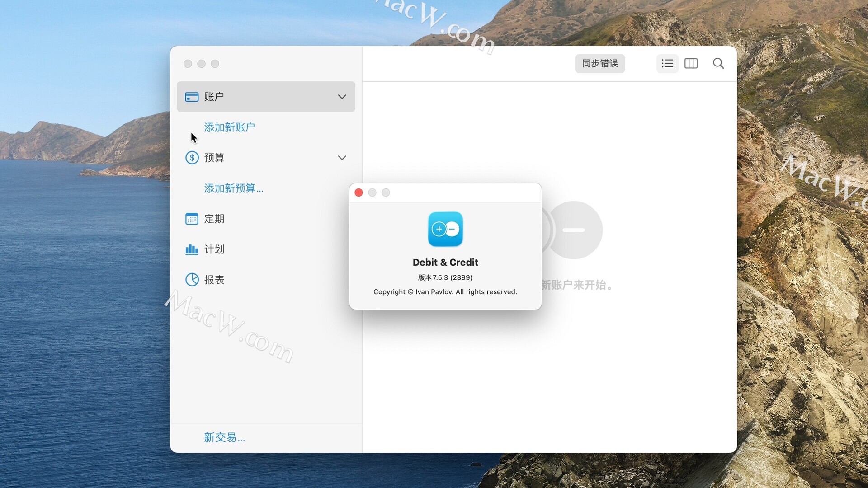The height and width of the screenshot is (488, 868).
Task: Click the Plans bar chart icon
Action: (x=192, y=249)
